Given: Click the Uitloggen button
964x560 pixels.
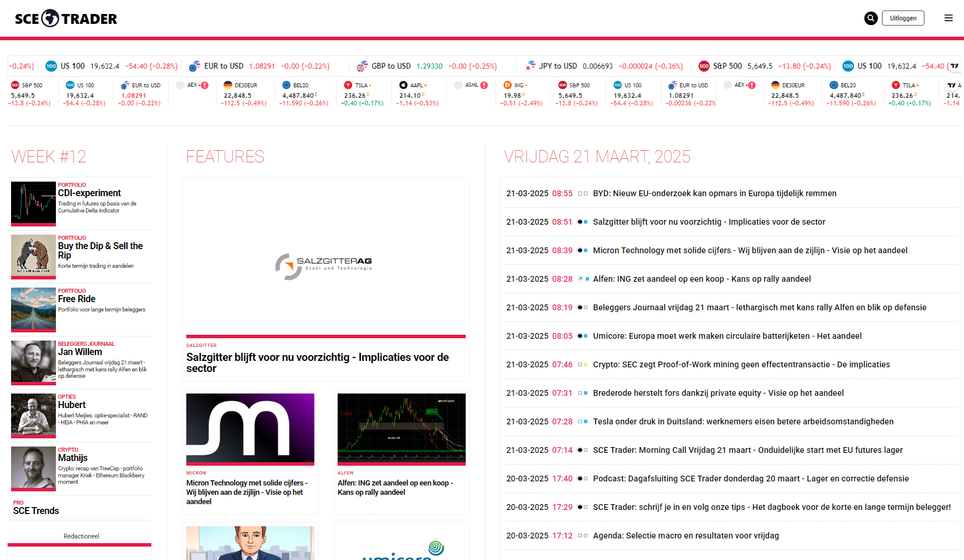Looking at the screenshot, I should pyautogui.click(x=903, y=18).
